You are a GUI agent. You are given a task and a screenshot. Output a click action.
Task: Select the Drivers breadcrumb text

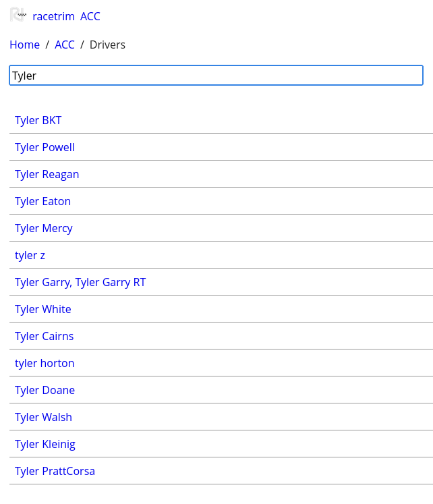pyautogui.click(x=107, y=45)
